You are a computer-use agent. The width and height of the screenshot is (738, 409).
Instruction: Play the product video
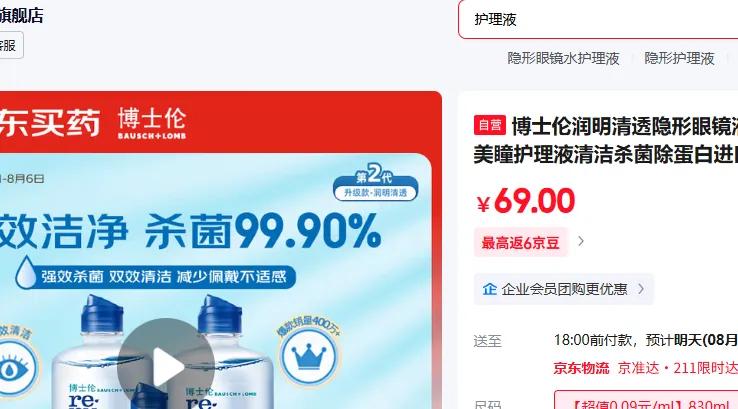166,367
